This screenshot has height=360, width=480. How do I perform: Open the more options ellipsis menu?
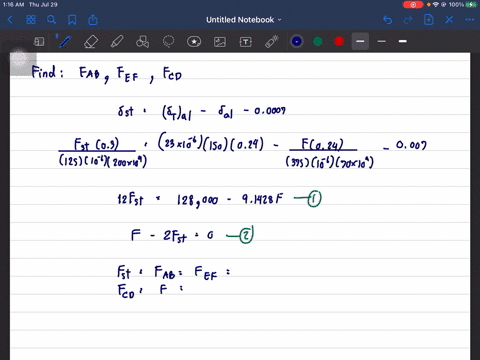470,20
